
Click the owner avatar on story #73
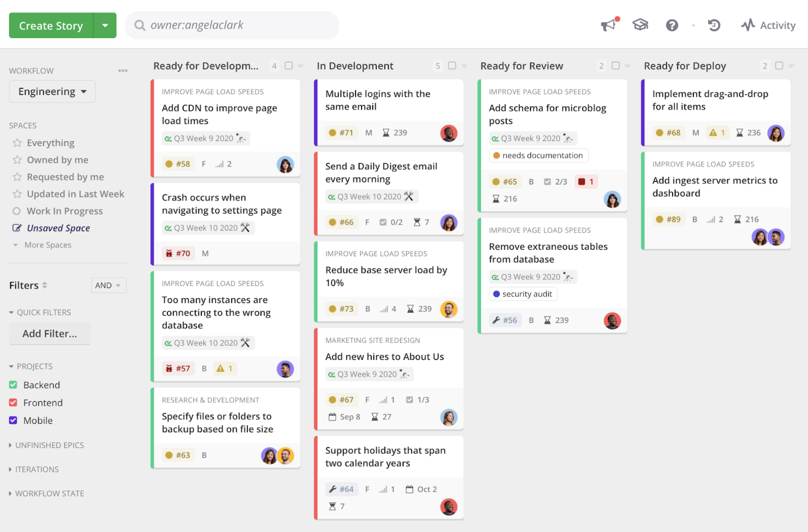click(448, 309)
